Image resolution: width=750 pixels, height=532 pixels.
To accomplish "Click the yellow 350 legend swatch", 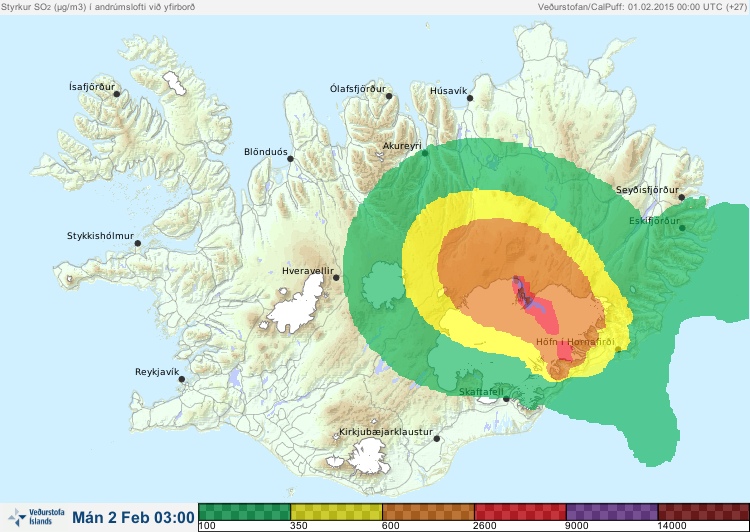I will coord(336,512).
